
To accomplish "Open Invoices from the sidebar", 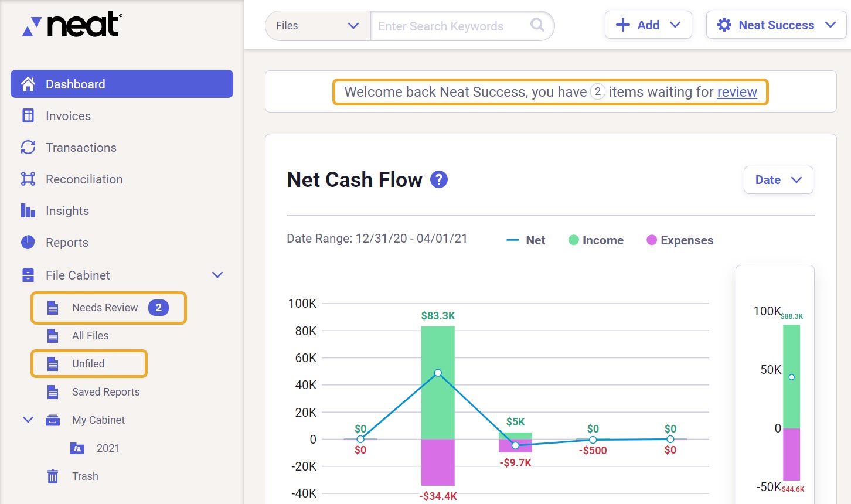I will 68,116.
